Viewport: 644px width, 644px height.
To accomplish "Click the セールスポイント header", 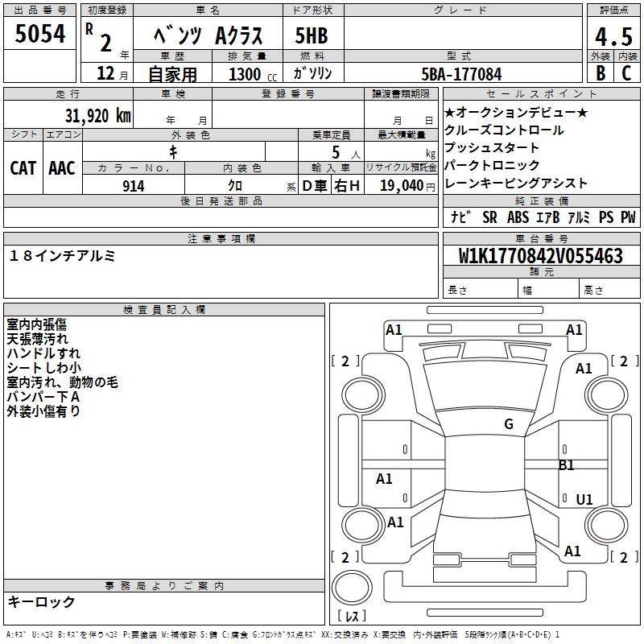I will (x=541, y=93).
